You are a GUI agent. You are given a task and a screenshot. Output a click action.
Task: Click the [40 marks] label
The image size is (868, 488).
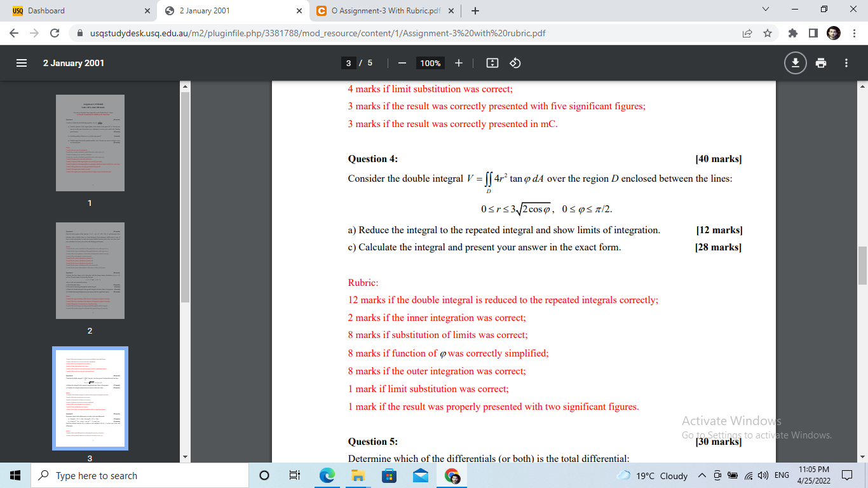[719, 159]
